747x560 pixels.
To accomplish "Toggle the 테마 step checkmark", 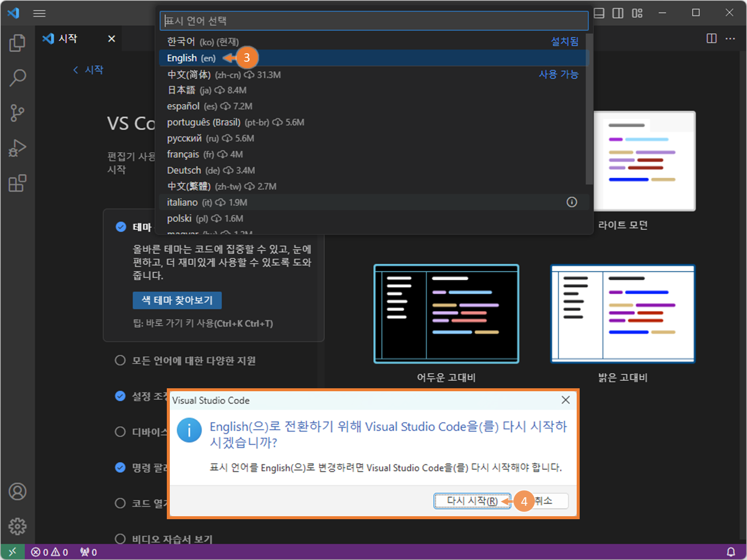I will coord(121,227).
